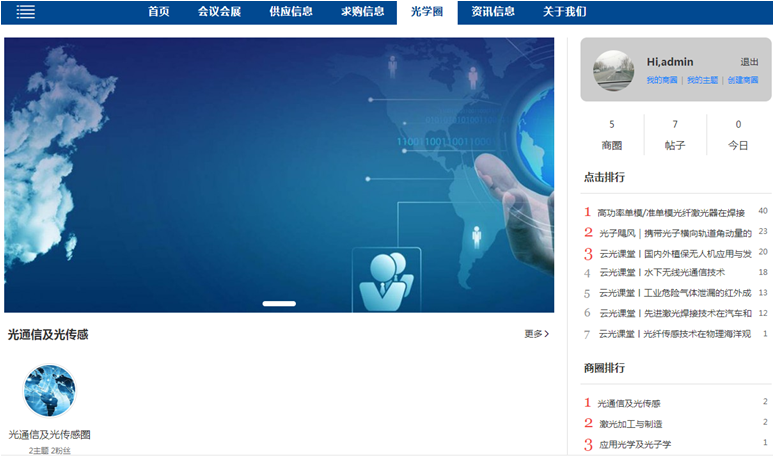Open 会议会展 menu item
This screenshot has width=773, height=456.
tap(219, 12)
